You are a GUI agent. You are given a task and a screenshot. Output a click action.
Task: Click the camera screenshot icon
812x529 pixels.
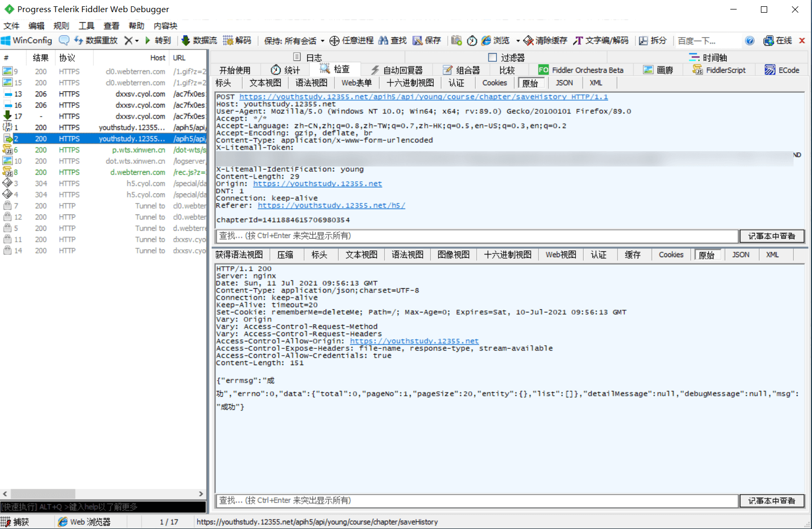coord(456,41)
